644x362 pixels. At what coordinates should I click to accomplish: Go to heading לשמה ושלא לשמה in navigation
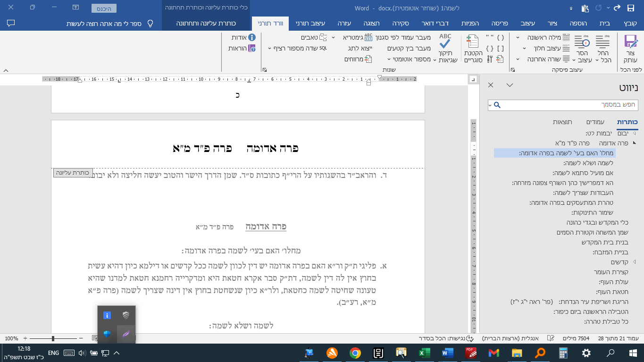pyautogui.click(x=589, y=163)
